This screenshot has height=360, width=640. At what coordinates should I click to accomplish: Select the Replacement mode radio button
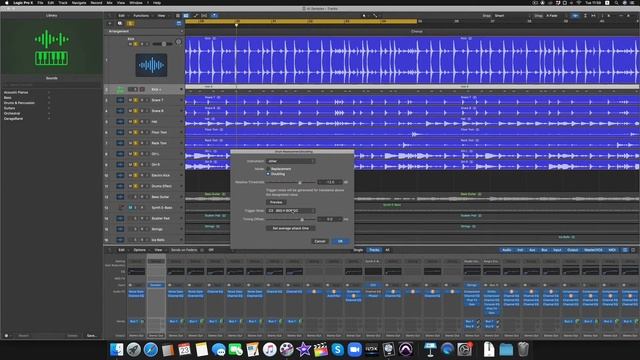[268, 169]
